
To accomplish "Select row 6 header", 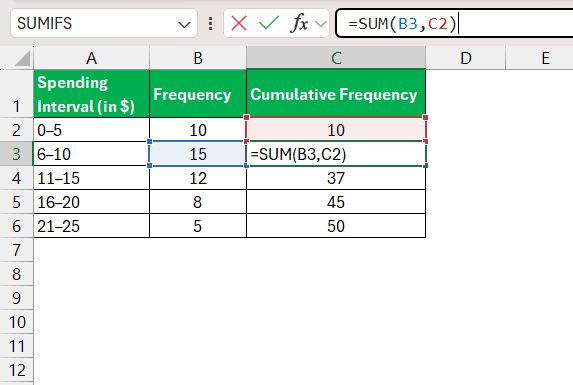I will 16,226.
